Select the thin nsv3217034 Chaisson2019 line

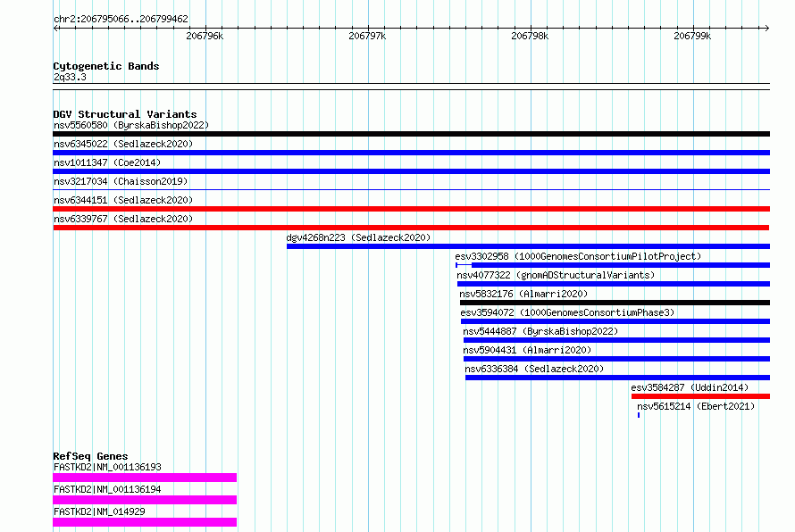pos(411,190)
